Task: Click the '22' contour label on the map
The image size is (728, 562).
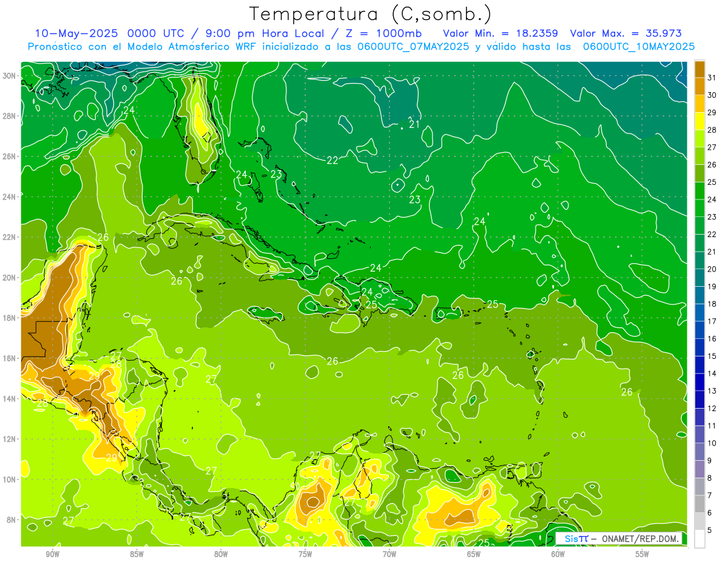Action: pyautogui.click(x=332, y=161)
